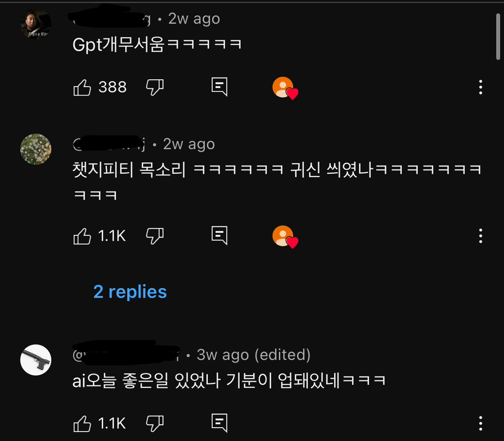Like the "챗지피티 목소리" comment
The image size is (504, 441).
coord(84,236)
